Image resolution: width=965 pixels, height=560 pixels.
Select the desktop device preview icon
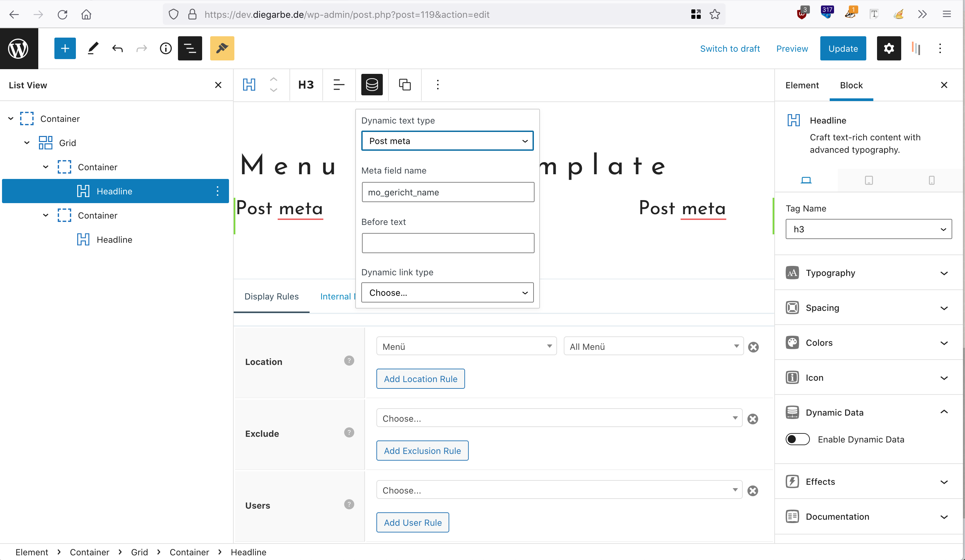pos(806,180)
